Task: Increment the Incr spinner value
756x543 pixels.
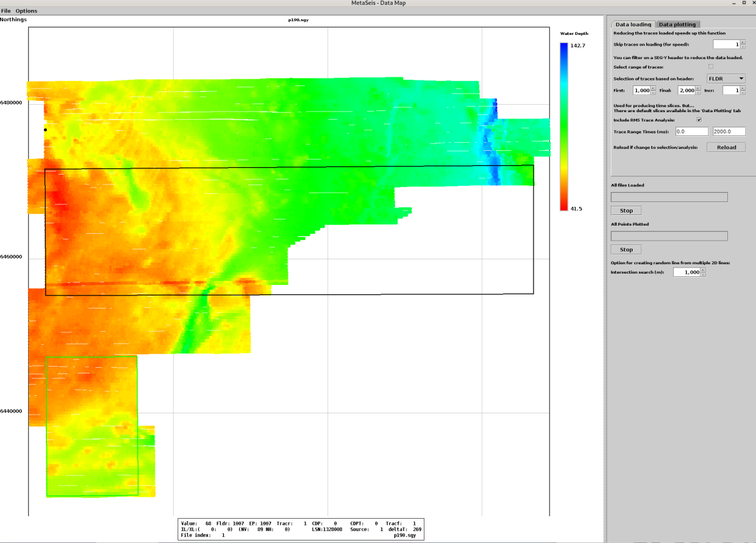Action: click(x=742, y=88)
